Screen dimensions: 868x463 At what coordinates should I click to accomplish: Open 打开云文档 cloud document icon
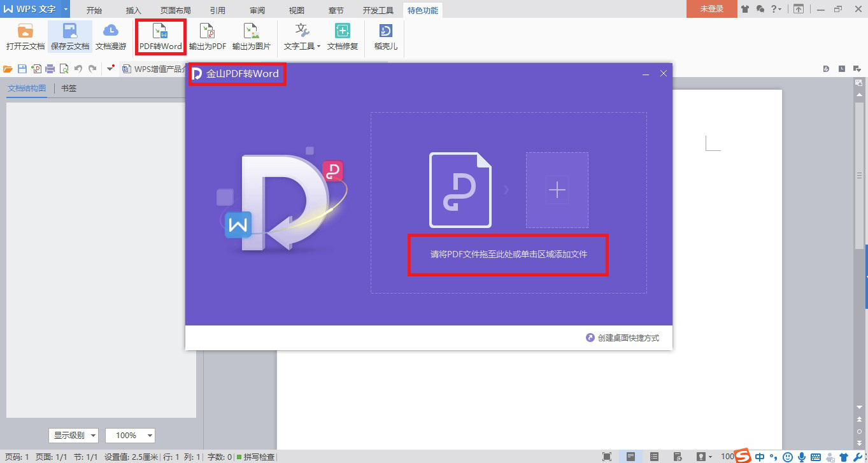click(x=25, y=36)
